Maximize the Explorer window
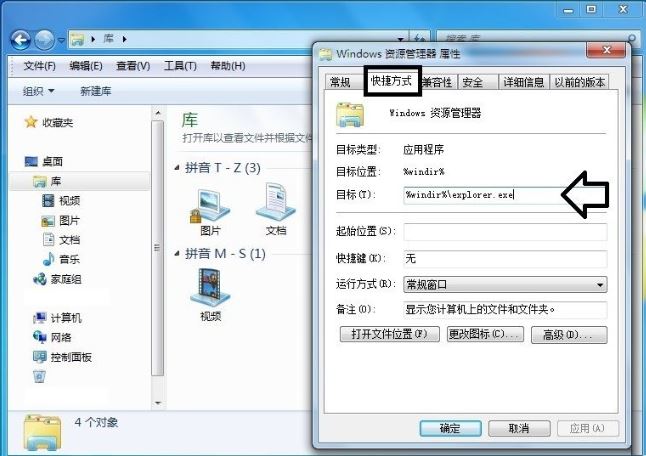 (x=591, y=9)
